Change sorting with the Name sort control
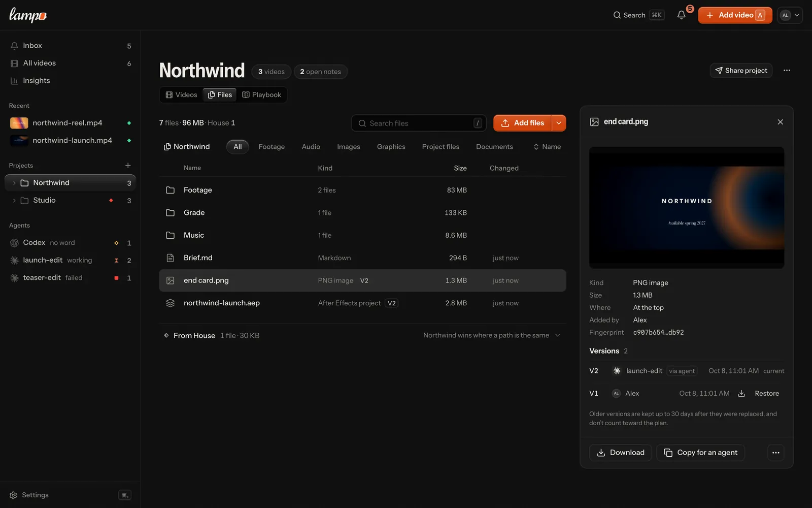The width and height of the screenshot is (812, 508). pos(547,147)
